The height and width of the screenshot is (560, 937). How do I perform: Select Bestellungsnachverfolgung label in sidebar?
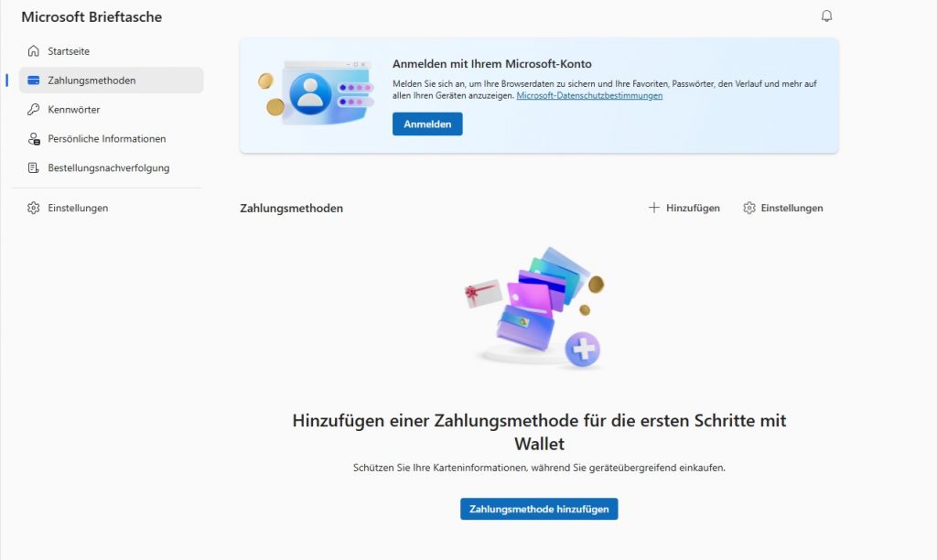point(109,168)
